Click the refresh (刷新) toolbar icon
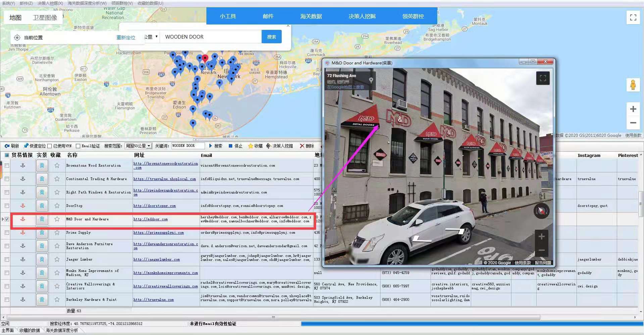This screenshot has width=644, height=335. pyautogui.click(x=7, y=146)
